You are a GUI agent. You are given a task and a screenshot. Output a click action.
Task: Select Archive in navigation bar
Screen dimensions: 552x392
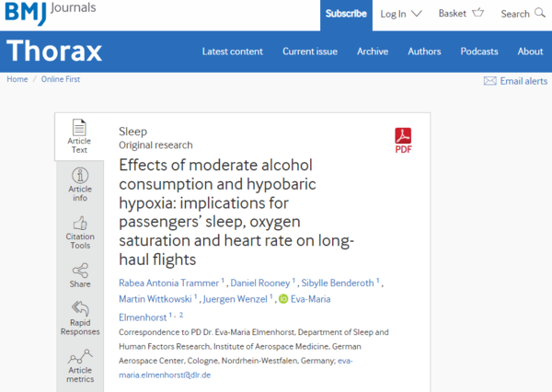tap(373, 52)
